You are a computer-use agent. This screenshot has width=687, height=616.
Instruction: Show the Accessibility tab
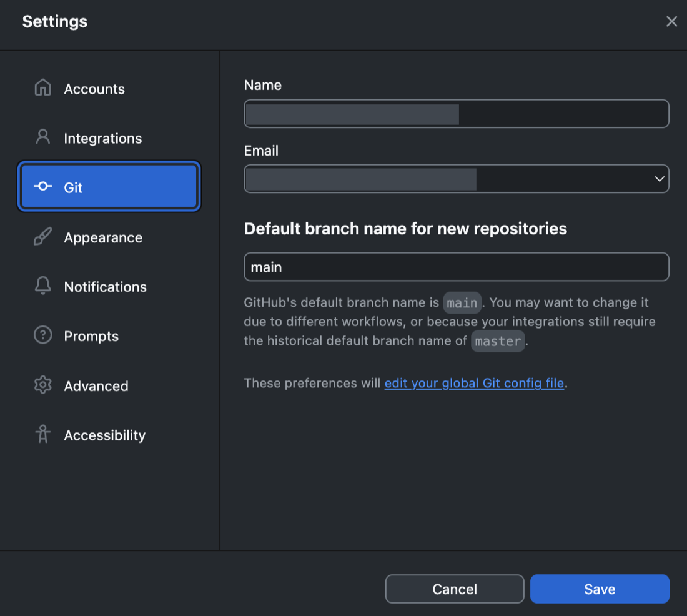pyautogui.click(x=109, y=435)
